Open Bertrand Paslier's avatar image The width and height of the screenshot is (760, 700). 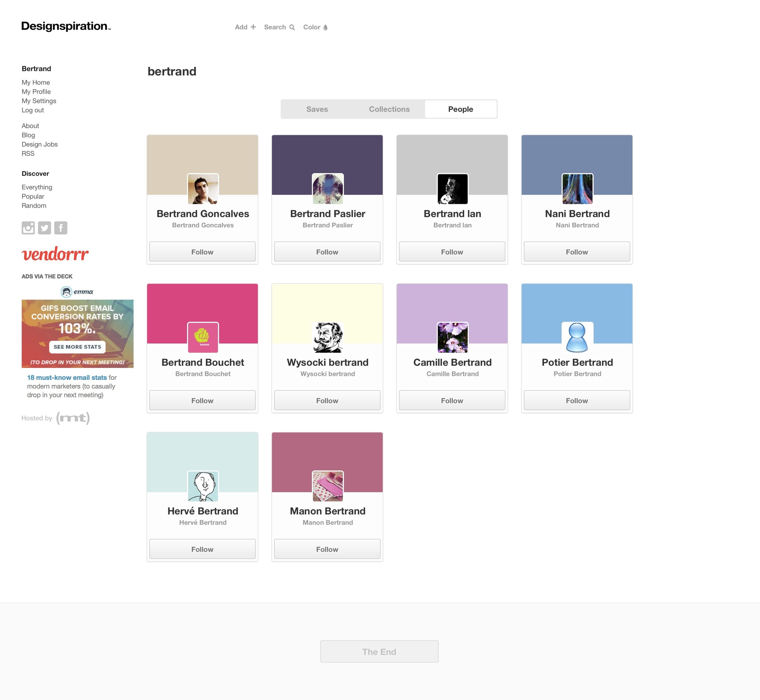click(x=328, y=189)
